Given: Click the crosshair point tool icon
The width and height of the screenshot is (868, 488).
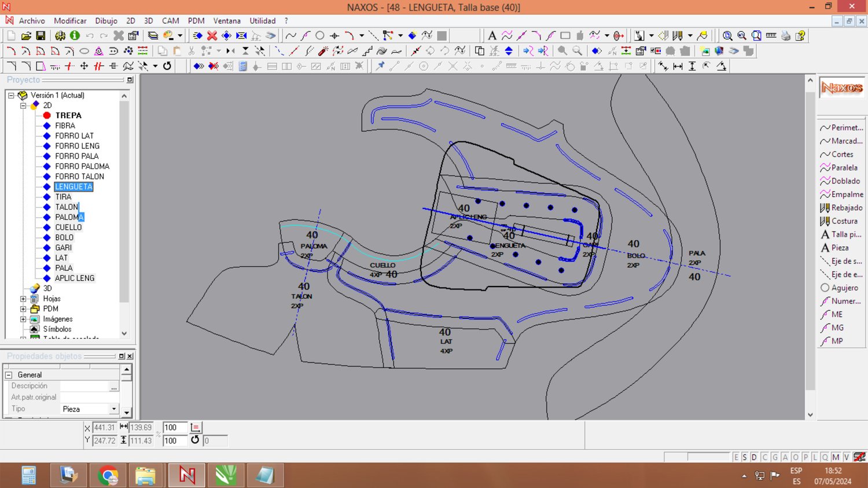Looking at the screenshot, I should (x=334, y=35).
